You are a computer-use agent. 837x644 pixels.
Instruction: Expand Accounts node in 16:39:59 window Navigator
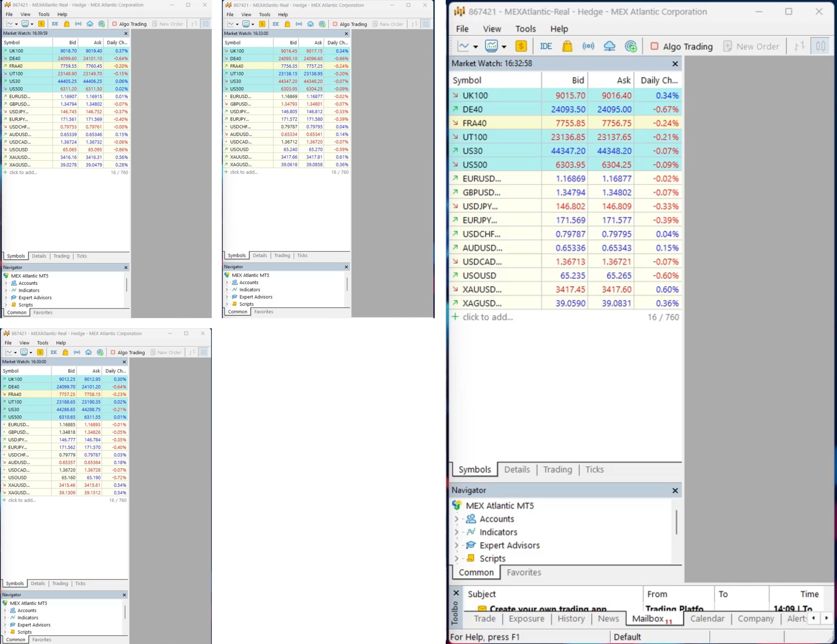point(6,283)
